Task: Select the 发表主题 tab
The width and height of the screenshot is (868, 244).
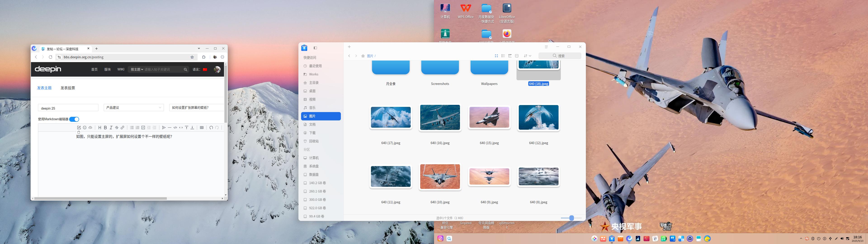Action: tap(44, 88)
